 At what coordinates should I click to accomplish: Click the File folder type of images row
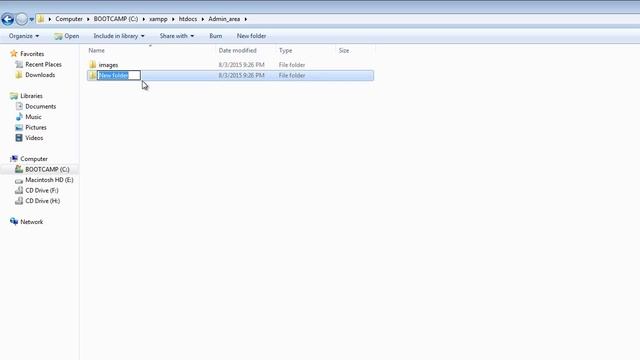292,65
